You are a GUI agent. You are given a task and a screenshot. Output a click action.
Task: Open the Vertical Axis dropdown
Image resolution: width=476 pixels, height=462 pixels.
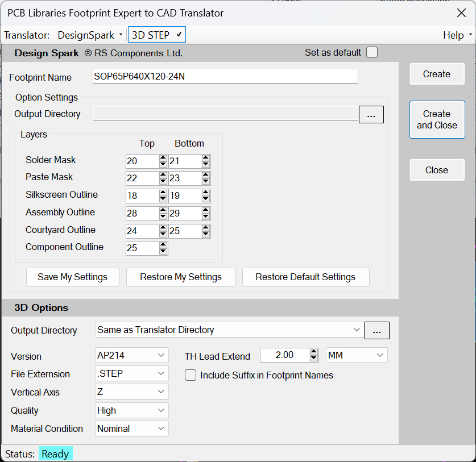pyautogui.click(x=132, y=392)
